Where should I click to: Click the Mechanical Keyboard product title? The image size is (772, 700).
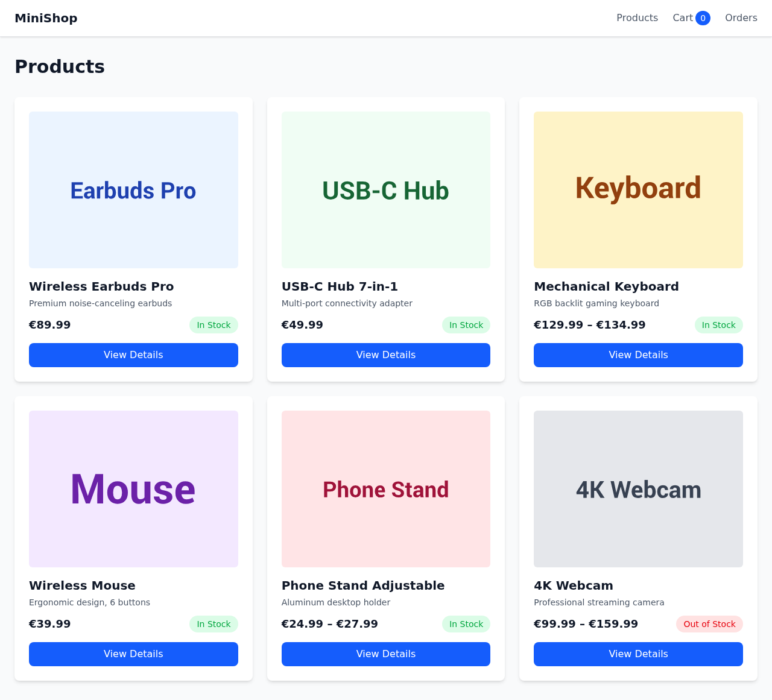coord(606,286)
